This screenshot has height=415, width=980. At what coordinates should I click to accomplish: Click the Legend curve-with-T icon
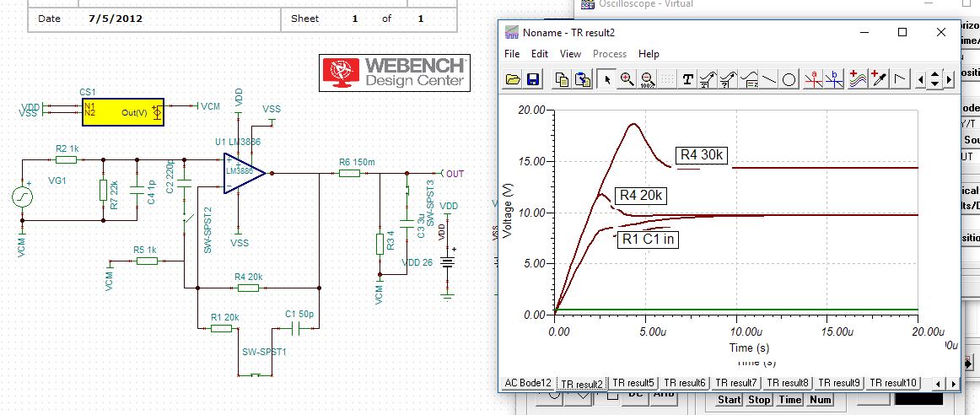(x=708, y=79)
